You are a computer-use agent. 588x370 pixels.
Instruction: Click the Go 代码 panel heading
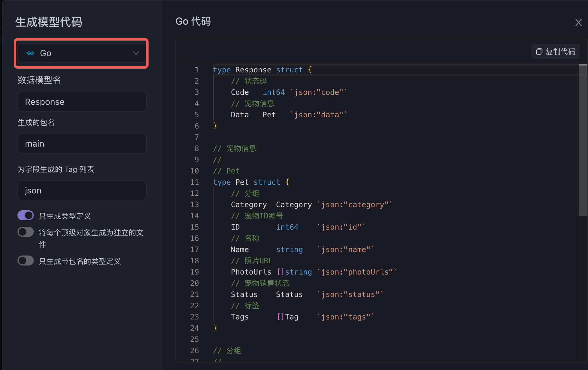(x=193, y=21)
